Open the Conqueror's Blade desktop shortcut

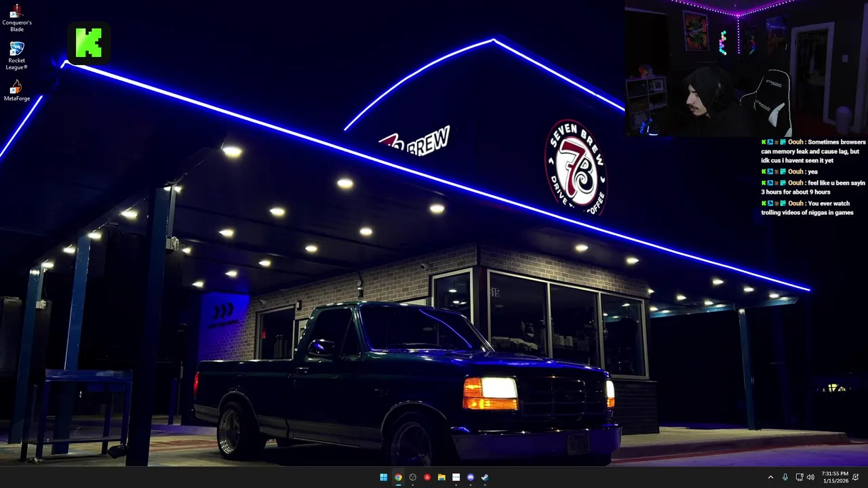(16, 18)
